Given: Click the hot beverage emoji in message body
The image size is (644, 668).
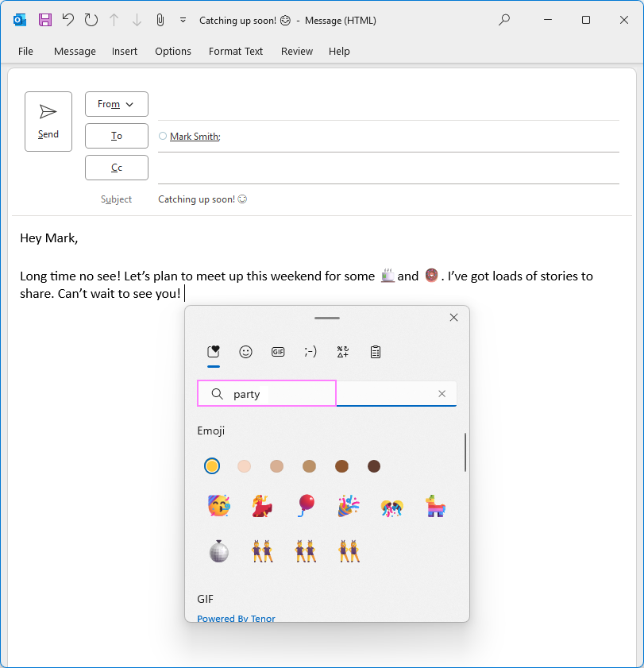Looking at the screenshot, I should tap(388, 276).
